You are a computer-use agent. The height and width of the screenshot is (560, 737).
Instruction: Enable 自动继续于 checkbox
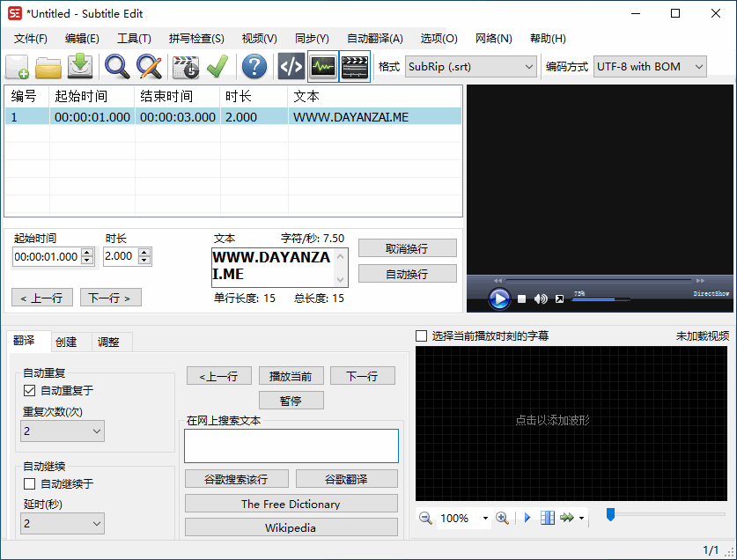point(29,483)
